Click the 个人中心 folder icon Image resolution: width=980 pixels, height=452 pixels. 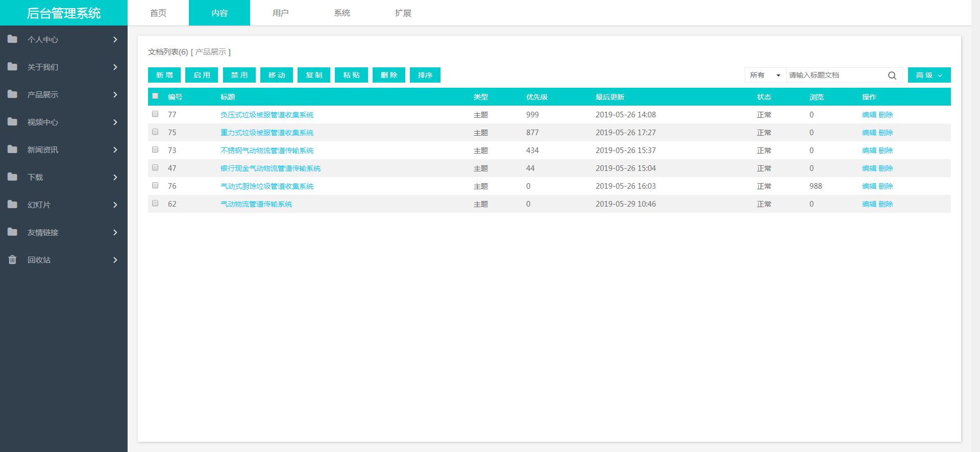12,39
